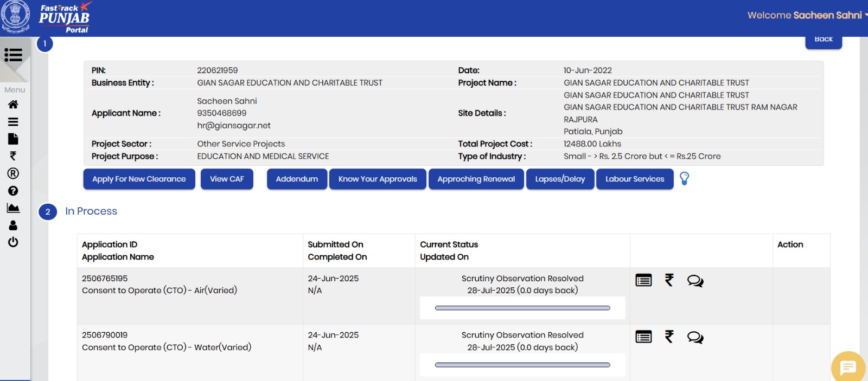Click the registered (R) icon in sidebar
This screenshot has height=381, width=868.
(13, 173)
